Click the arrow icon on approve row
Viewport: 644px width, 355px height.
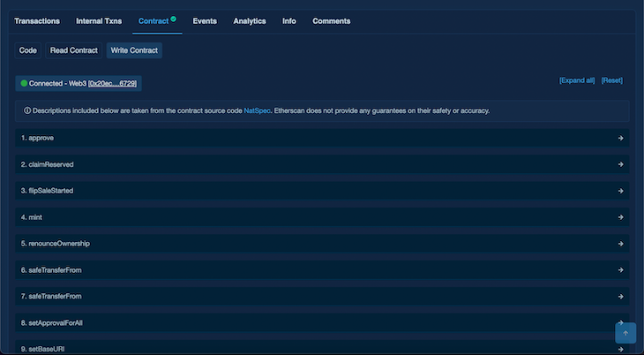pyautogui.click(x=621, y=138)
